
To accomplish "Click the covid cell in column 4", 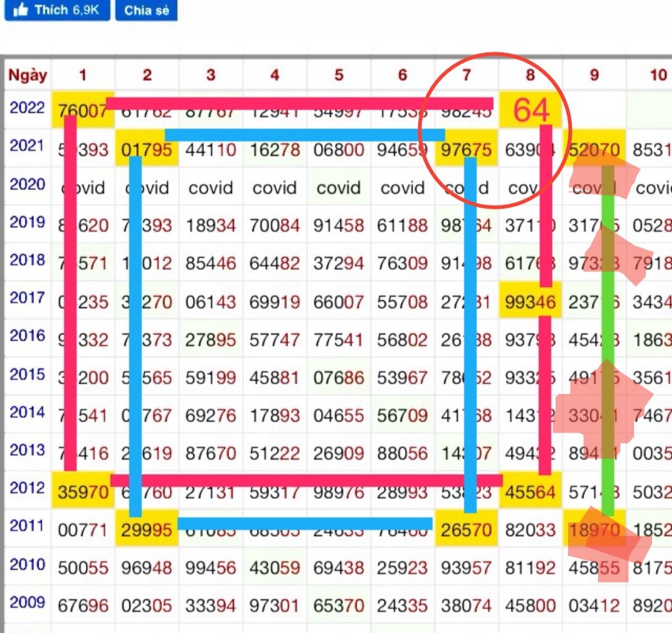I will coord(274,188).
